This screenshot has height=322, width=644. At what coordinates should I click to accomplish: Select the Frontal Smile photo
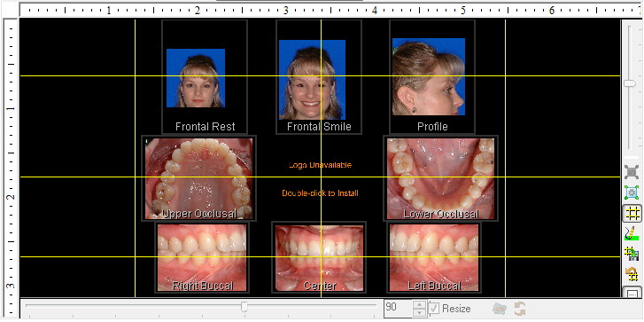[x=312, y=80]
